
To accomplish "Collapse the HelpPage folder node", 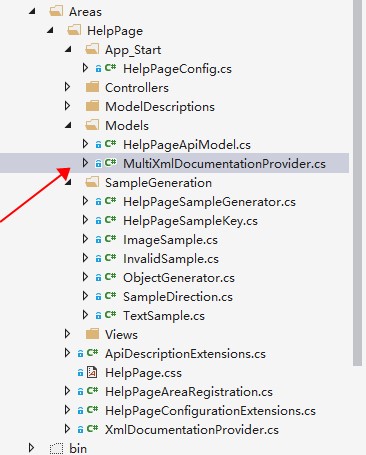I will pos(50,31).
